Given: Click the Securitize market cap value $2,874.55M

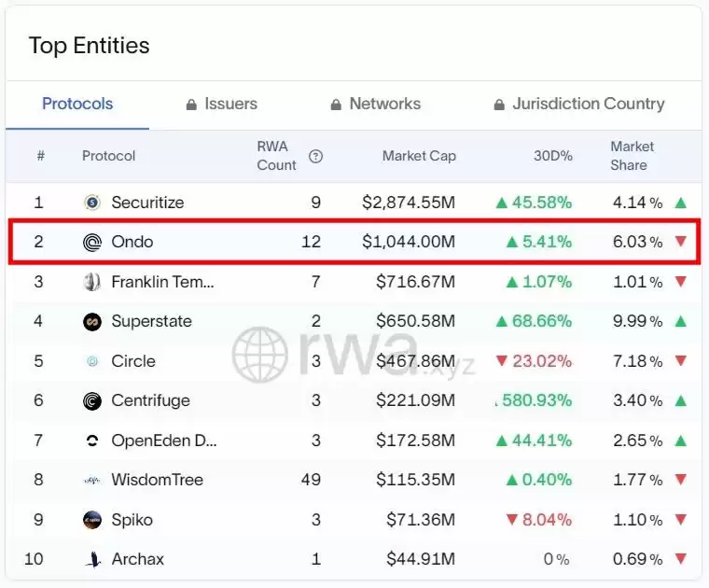Looking at the screenshot, I should [409, 203].
